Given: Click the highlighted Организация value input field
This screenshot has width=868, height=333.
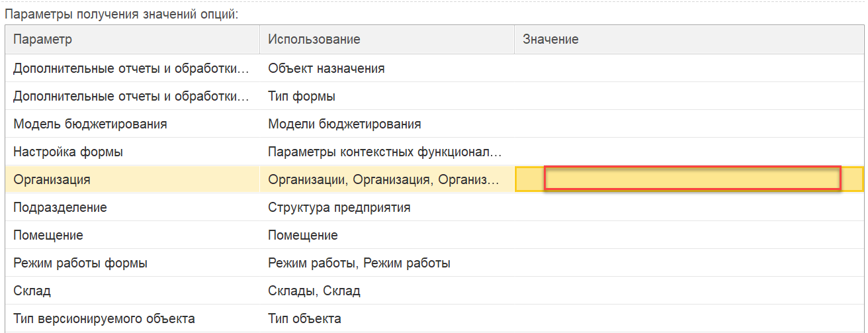Looking at the screenshot, I should 692,179.
